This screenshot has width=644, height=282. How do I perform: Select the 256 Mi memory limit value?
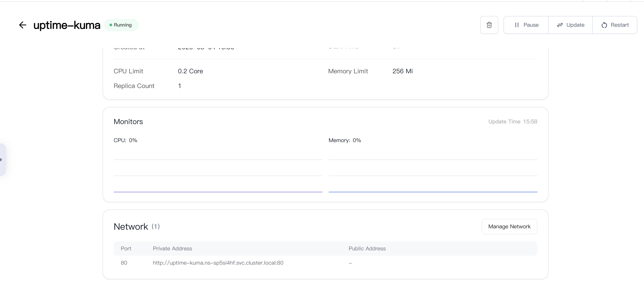coord(402,71)
